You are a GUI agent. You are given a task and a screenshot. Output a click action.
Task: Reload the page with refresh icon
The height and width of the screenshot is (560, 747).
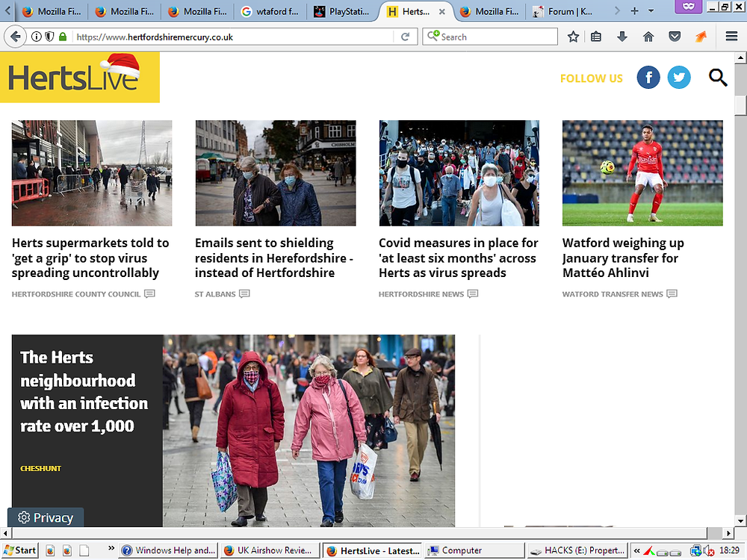pyautogui.click(x=406, y=37)
